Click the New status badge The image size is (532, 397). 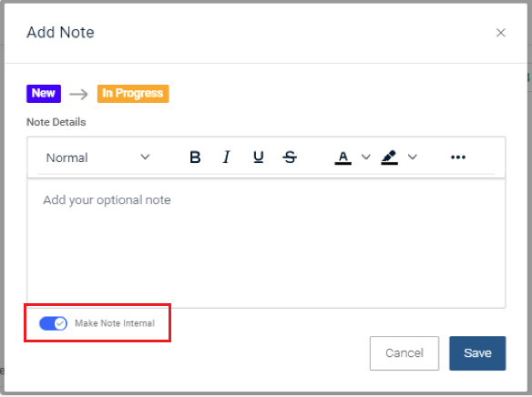click(x=44, y=94)
